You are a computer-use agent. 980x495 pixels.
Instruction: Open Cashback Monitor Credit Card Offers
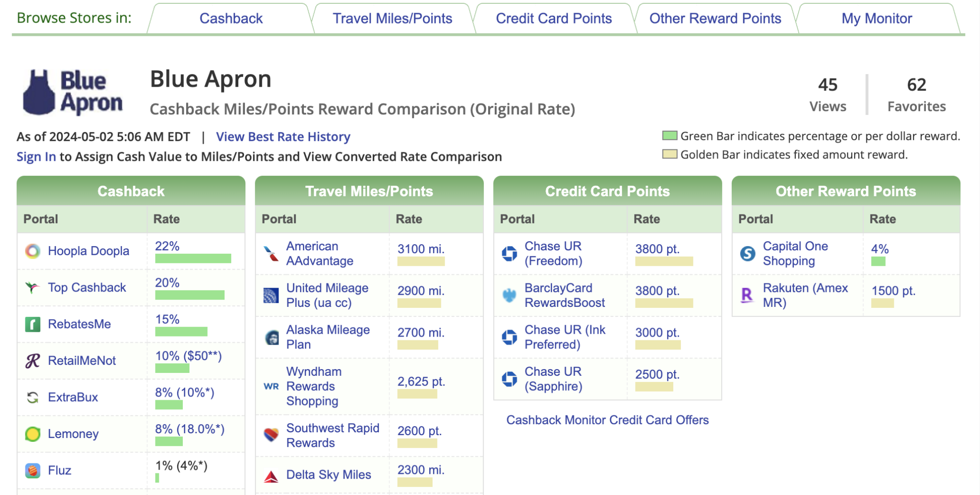click(607, 420)
